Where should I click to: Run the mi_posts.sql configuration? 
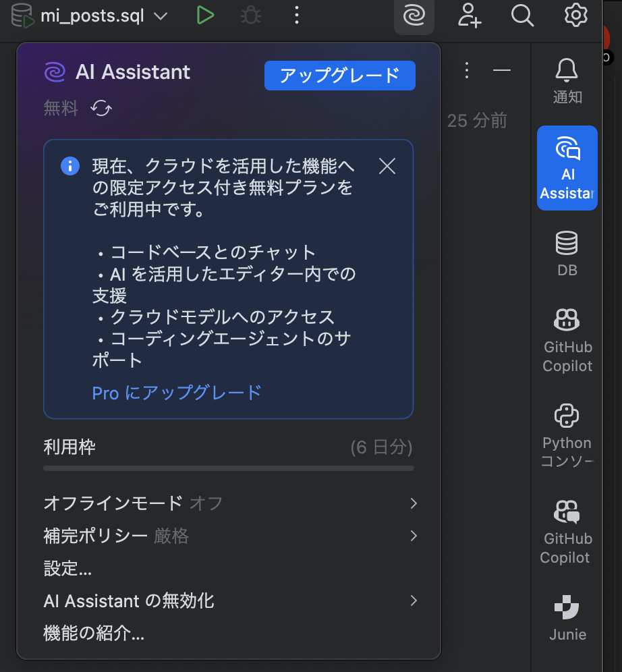(205, 16)
